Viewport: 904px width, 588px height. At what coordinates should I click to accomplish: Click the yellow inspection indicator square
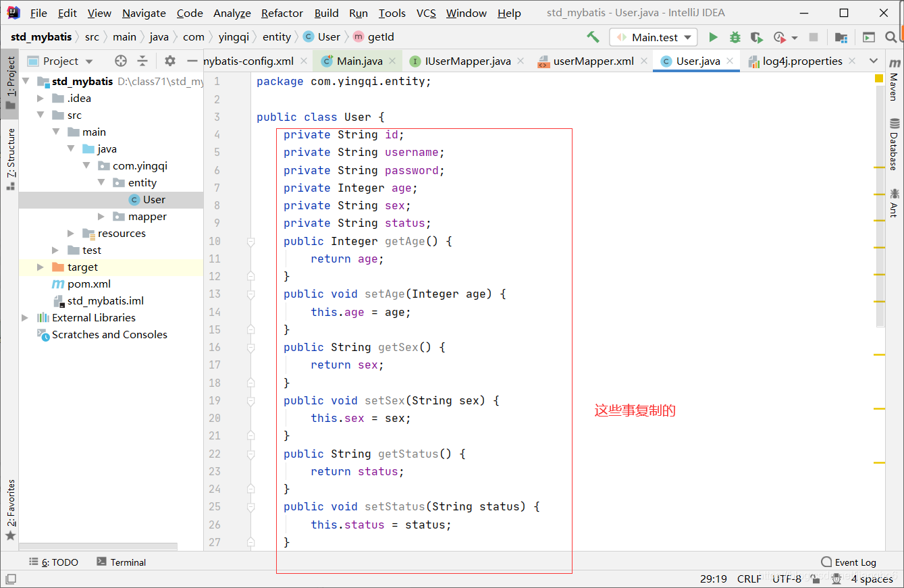coord(879,79)
